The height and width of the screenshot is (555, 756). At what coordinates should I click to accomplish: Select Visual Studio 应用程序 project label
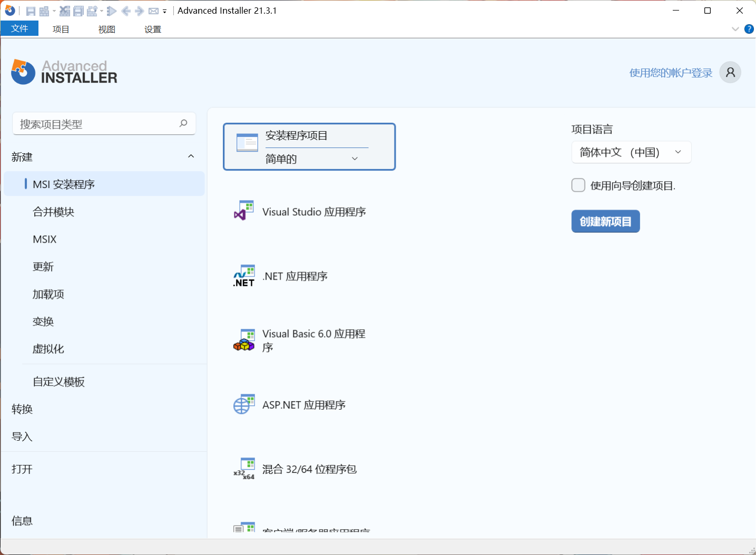(314, 212)
